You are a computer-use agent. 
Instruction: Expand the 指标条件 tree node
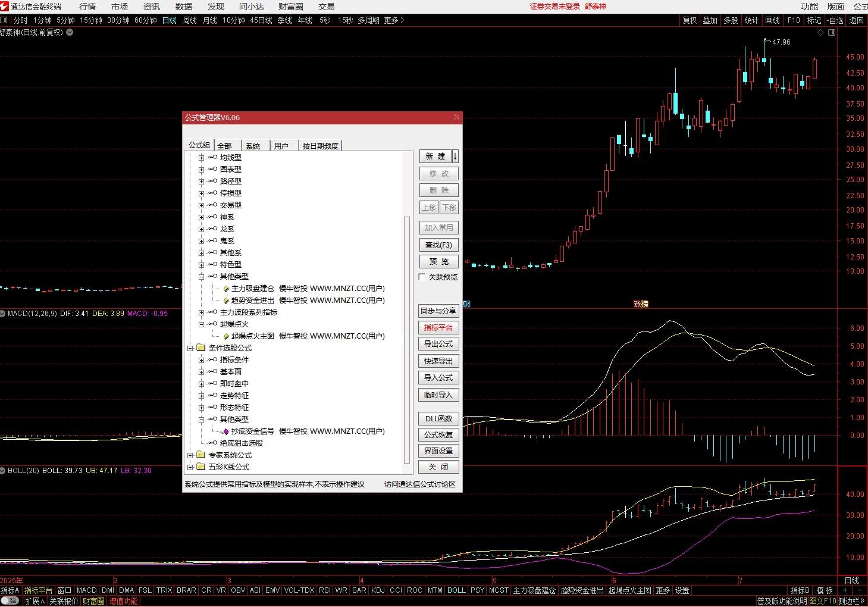point(201,360)
